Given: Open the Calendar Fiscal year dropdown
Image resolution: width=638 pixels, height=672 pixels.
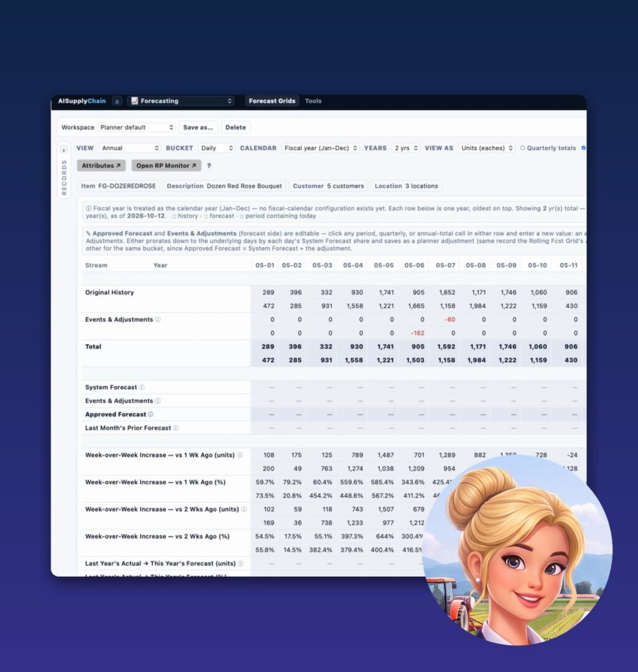Looking at the screenshot, I should tap(321, 148).
